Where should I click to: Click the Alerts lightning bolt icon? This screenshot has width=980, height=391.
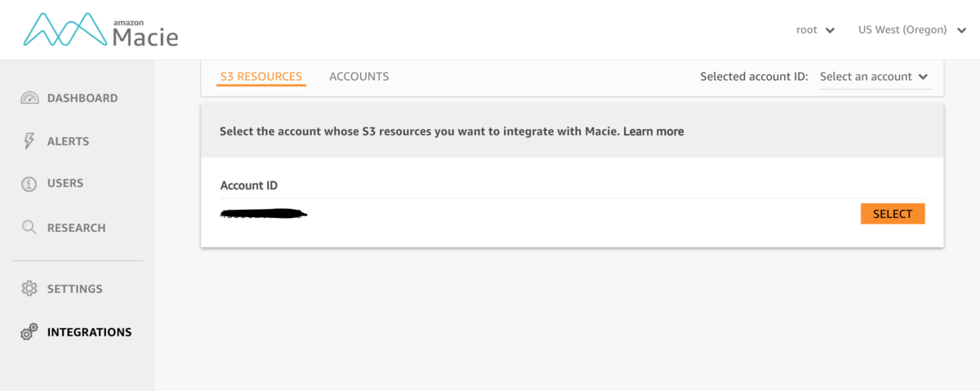pyautogui.click(x=29, y=141)
